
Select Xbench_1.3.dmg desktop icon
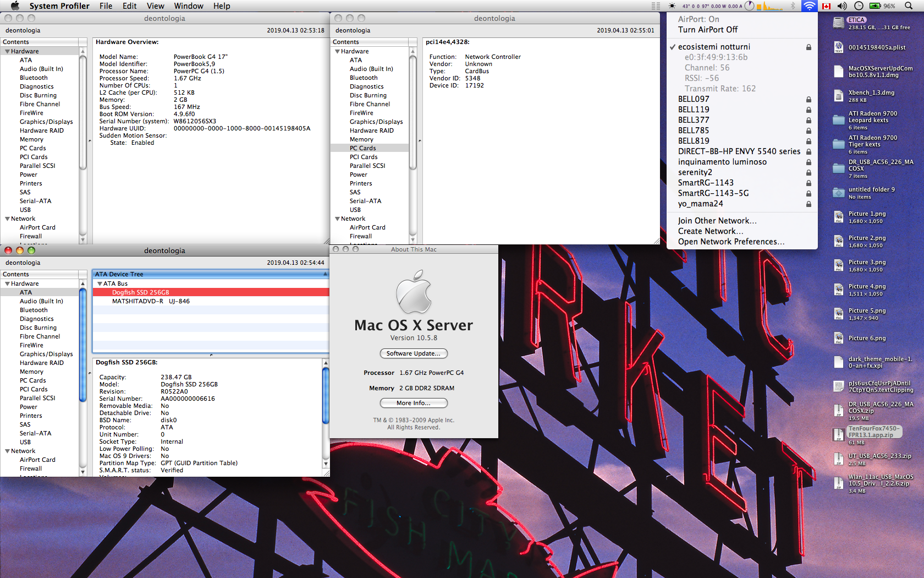(x=838, y=96)
